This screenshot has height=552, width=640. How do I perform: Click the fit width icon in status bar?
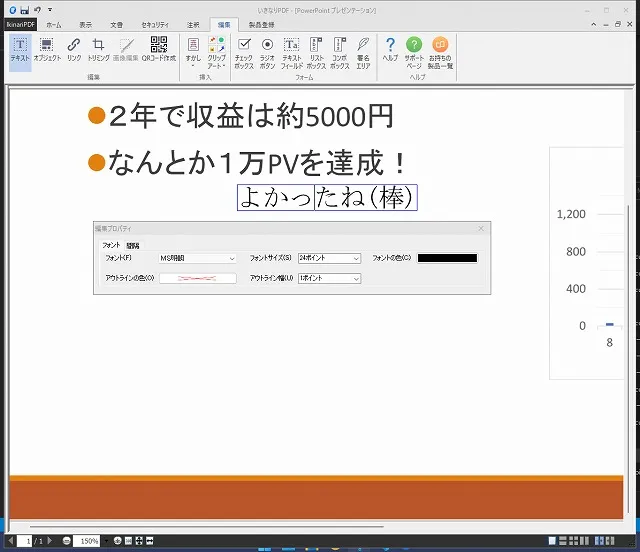(149, 541)
